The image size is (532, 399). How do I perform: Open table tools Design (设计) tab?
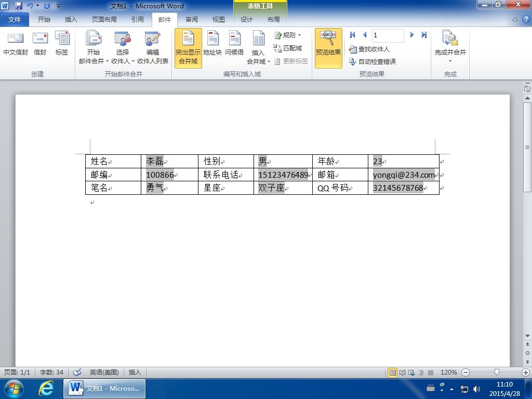pos(247,20)
